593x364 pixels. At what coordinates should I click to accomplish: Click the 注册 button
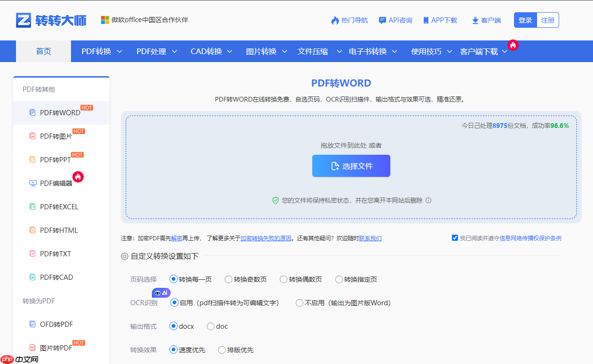tap(548, 20)
